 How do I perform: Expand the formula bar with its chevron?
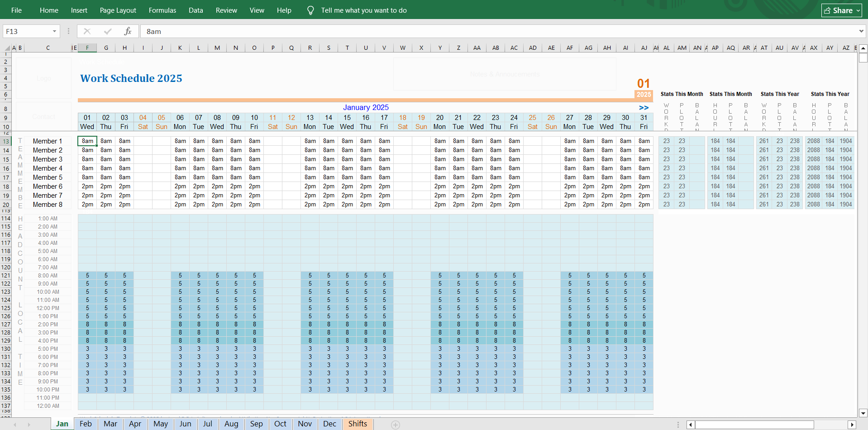[860, 31]
